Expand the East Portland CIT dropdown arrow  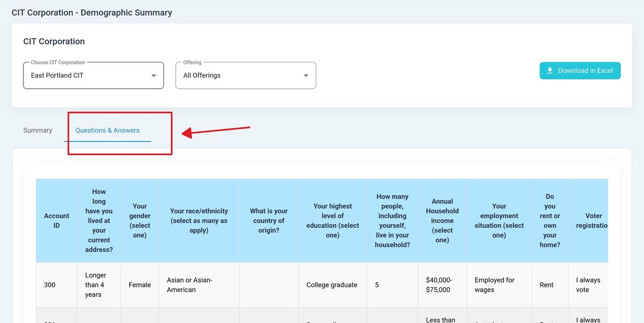tap(154, 75)
